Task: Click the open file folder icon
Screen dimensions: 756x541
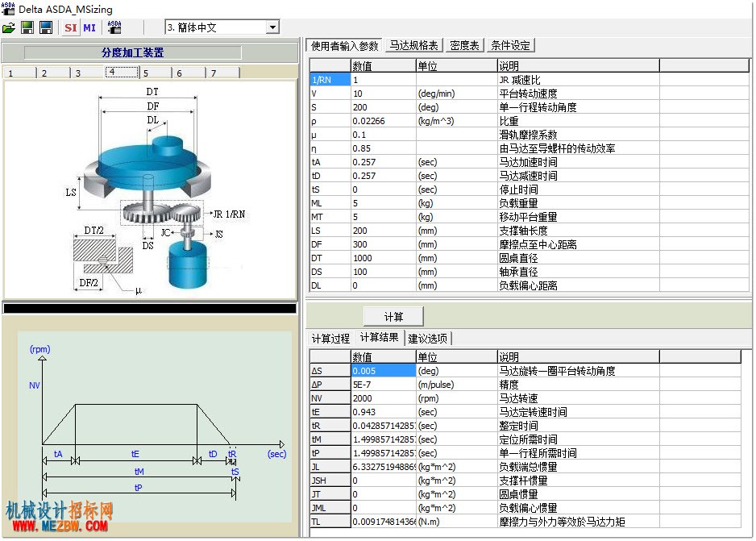Action: (x=9, y=28)
